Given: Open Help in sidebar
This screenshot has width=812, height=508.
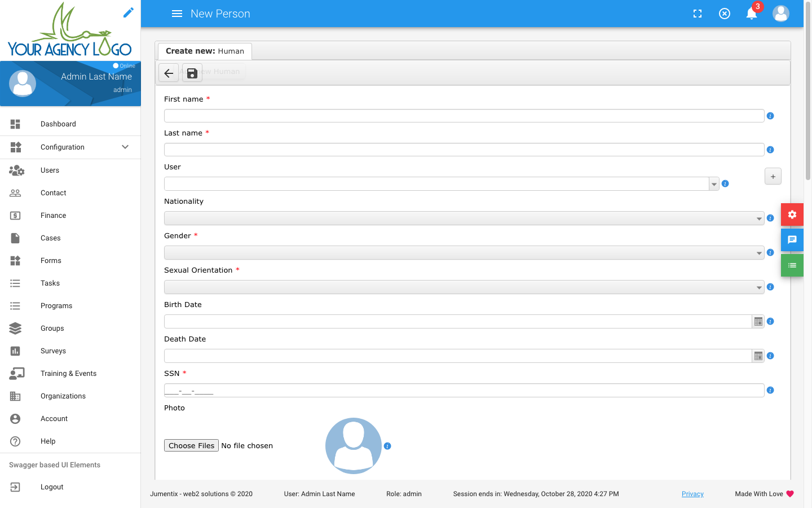Looking at the screenshot, I should click(x=70, y=441).
